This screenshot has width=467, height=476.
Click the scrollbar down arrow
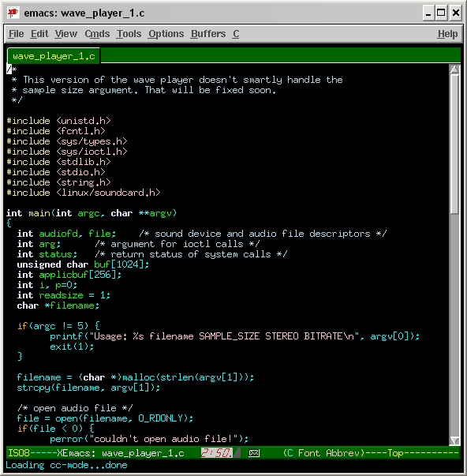[454, 440]
